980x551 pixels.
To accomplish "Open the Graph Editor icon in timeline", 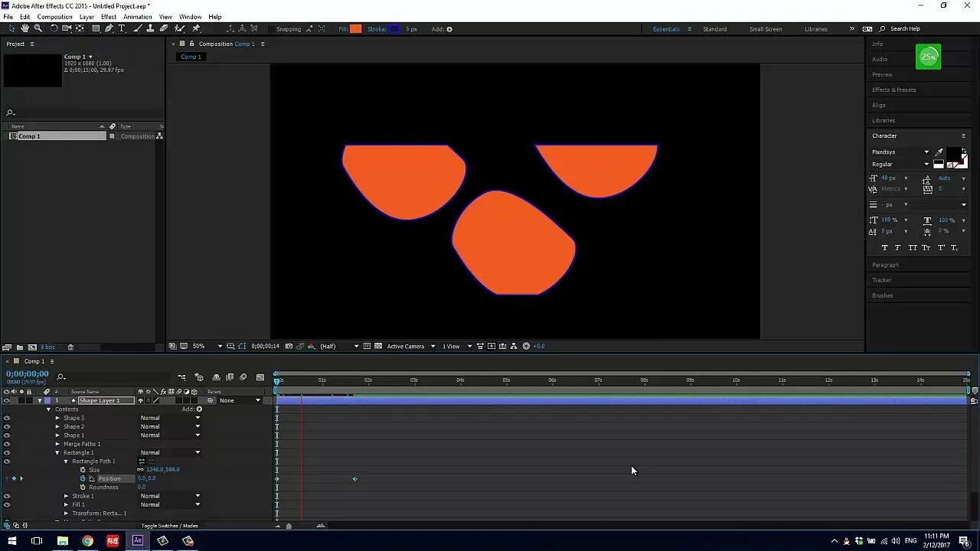I will point(260,377).
